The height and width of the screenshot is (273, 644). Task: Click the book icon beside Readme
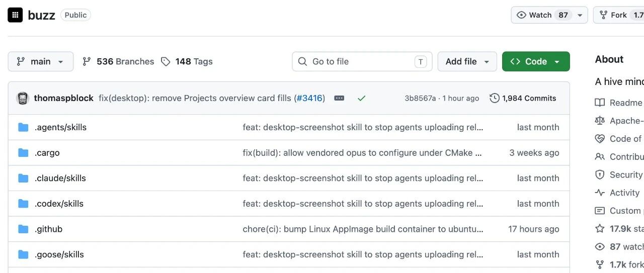click(600, 103)
